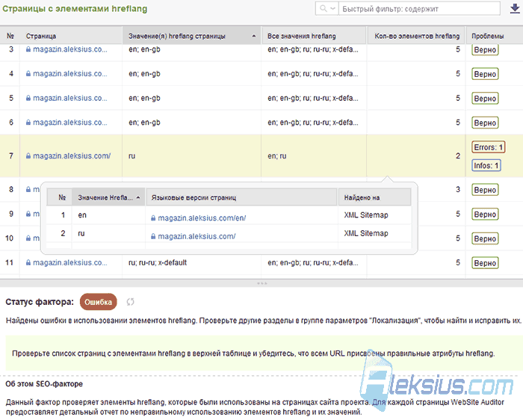Click the Проблемы column header
This screenshot has width=523, height=420.
click(495, 36)
